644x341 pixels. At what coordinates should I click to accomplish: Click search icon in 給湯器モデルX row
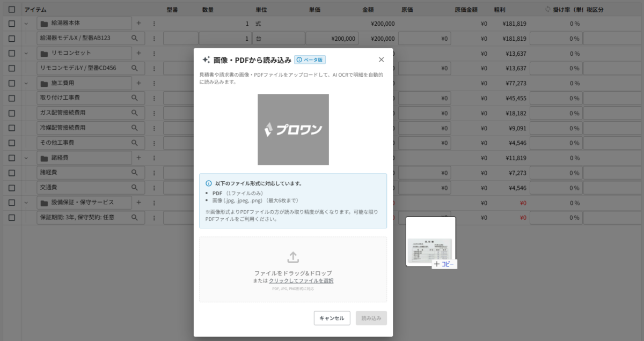pos(135,39)
